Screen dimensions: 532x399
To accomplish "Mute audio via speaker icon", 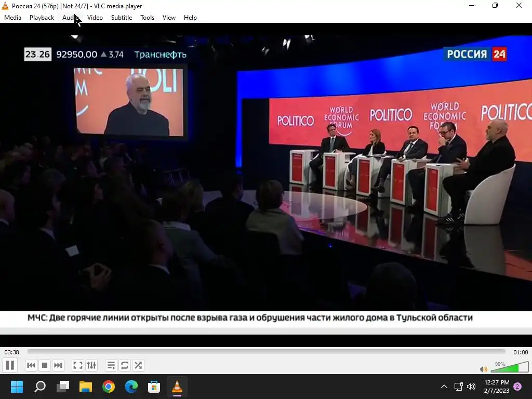I will 484,369.
